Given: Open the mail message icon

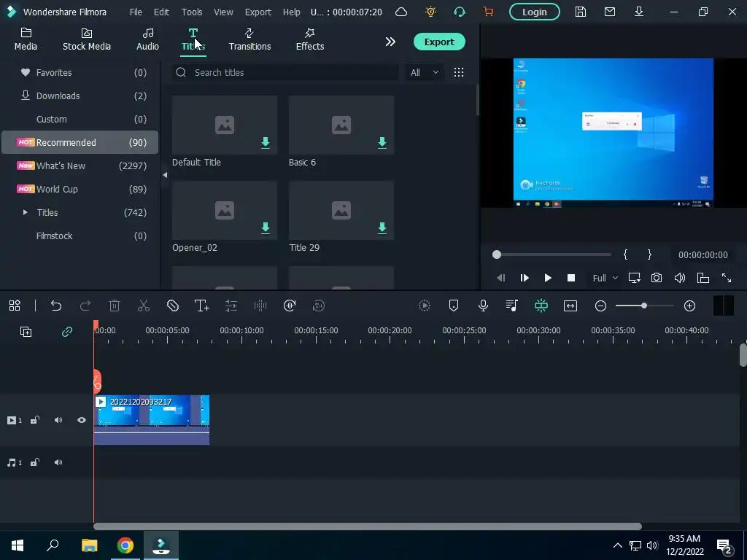Looking at the screenshot, I should (x=610, y=12).
